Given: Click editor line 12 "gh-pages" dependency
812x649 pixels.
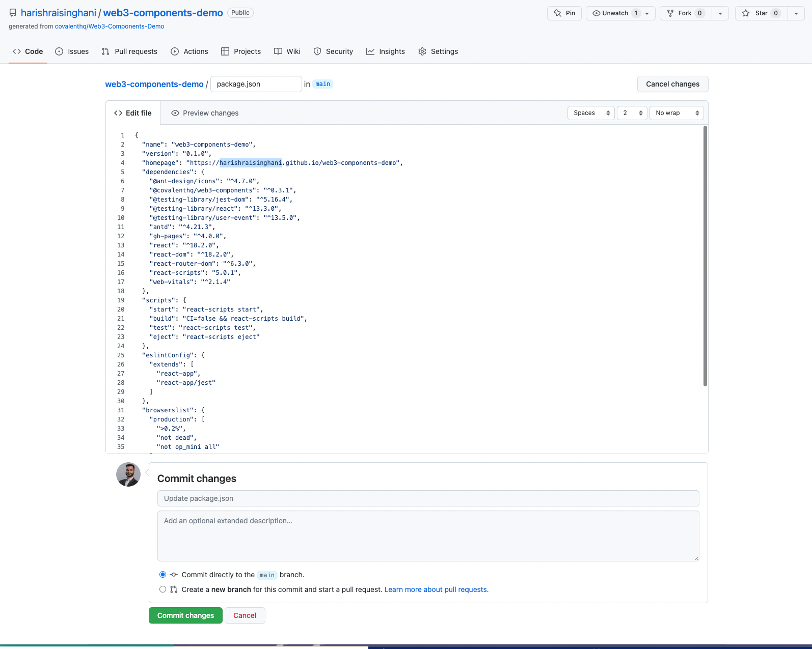Looking at the screenshot, I should (188, 236).
